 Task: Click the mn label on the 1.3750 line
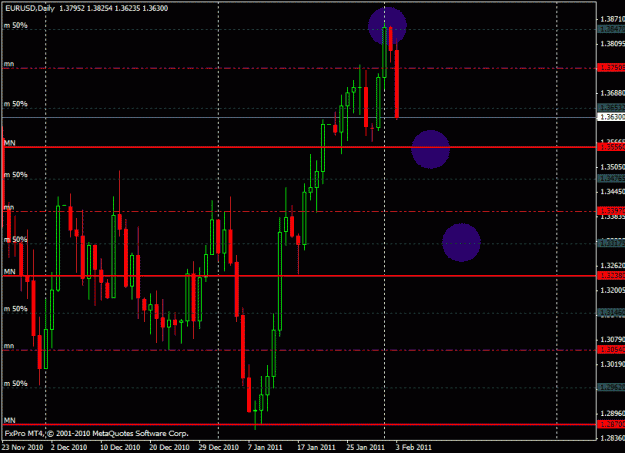(9, 64)
